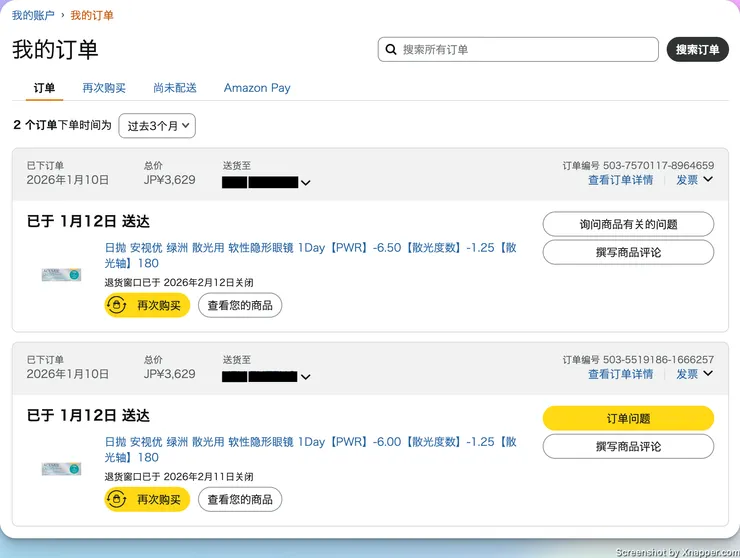Open the Amazon Pay tab
The width and height of the screenshot is (740, 558).
point(257,88)
